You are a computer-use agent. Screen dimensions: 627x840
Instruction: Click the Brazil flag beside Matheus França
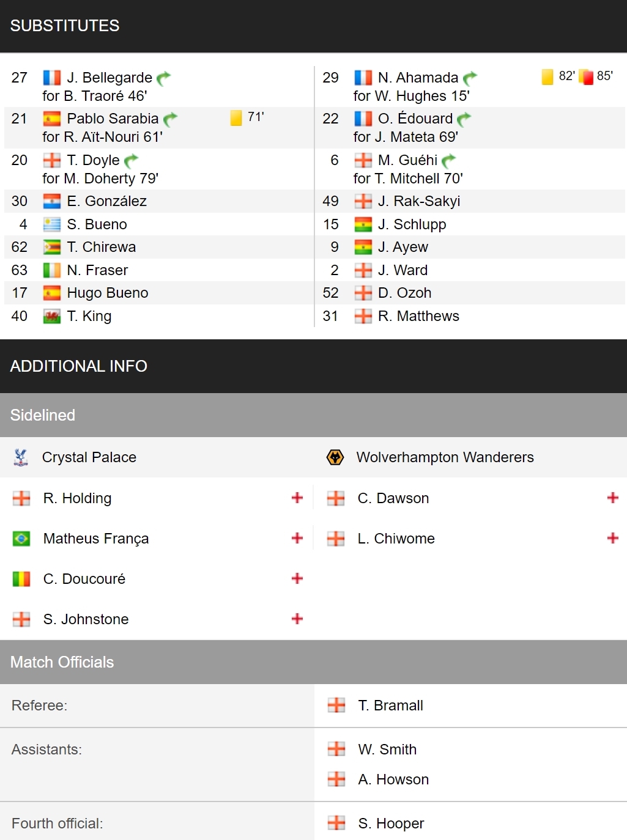click(x=21, y=539)
